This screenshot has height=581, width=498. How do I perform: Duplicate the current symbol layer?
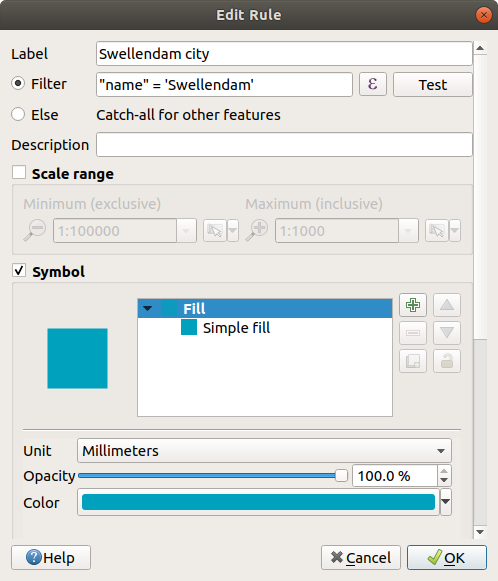tap(413, 361)
